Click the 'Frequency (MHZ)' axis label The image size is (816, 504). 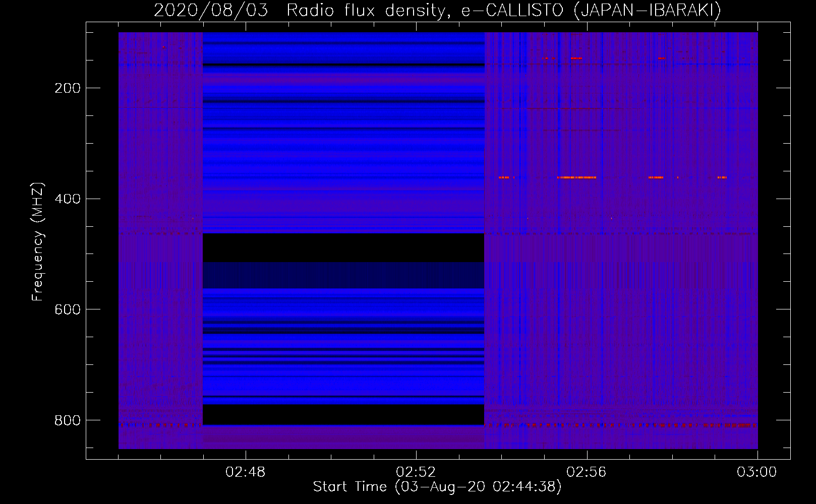point(38,241)
